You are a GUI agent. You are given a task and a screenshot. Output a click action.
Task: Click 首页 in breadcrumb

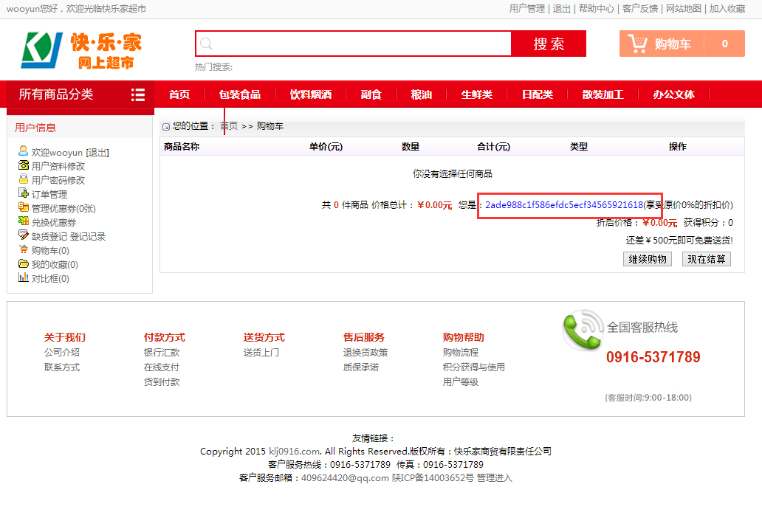point(229,126)
